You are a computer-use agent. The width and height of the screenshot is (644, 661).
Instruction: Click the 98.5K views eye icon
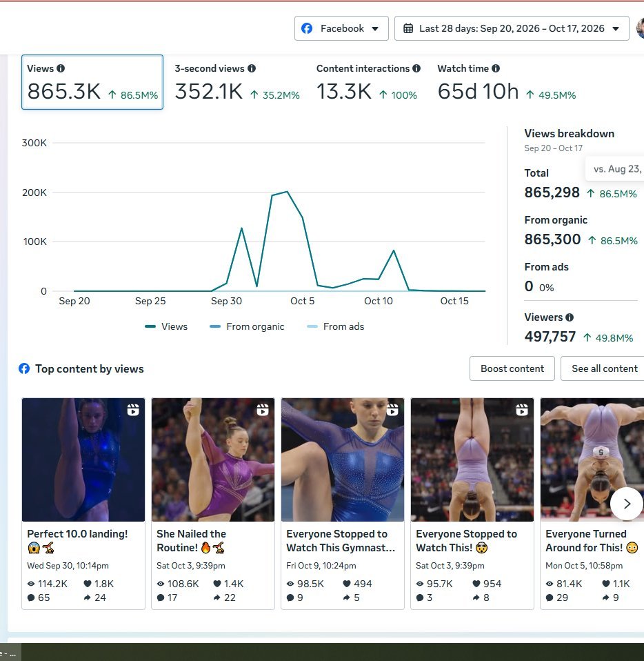point(290,584)
